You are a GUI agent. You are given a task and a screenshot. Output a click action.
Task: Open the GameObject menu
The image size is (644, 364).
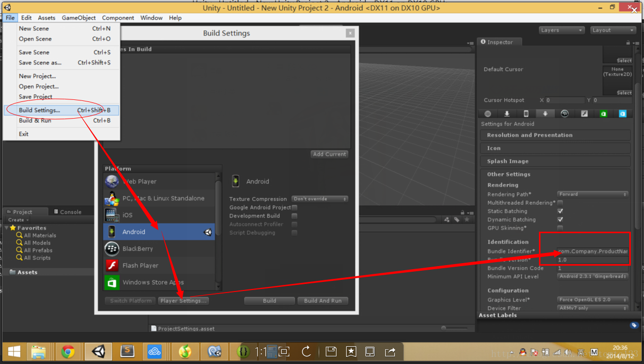(79, 18)
